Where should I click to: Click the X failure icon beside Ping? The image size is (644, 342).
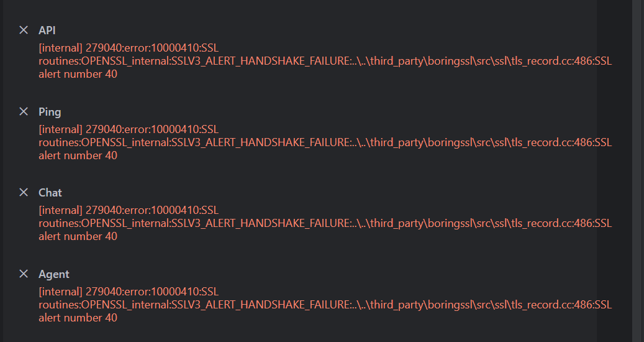24,111
